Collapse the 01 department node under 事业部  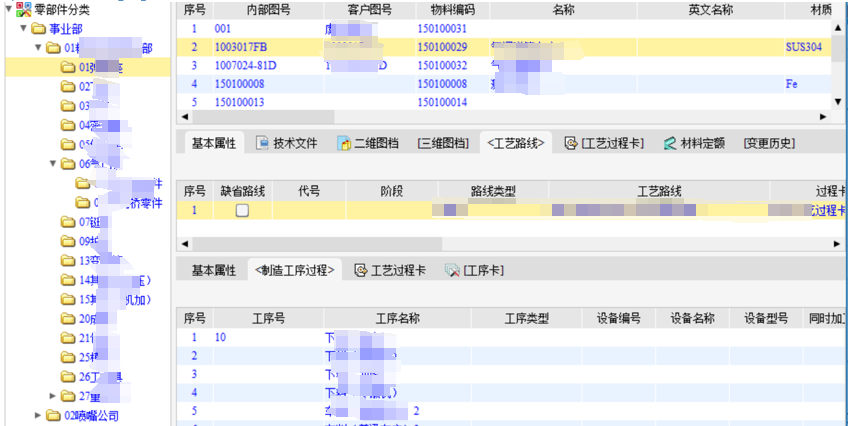38,47
